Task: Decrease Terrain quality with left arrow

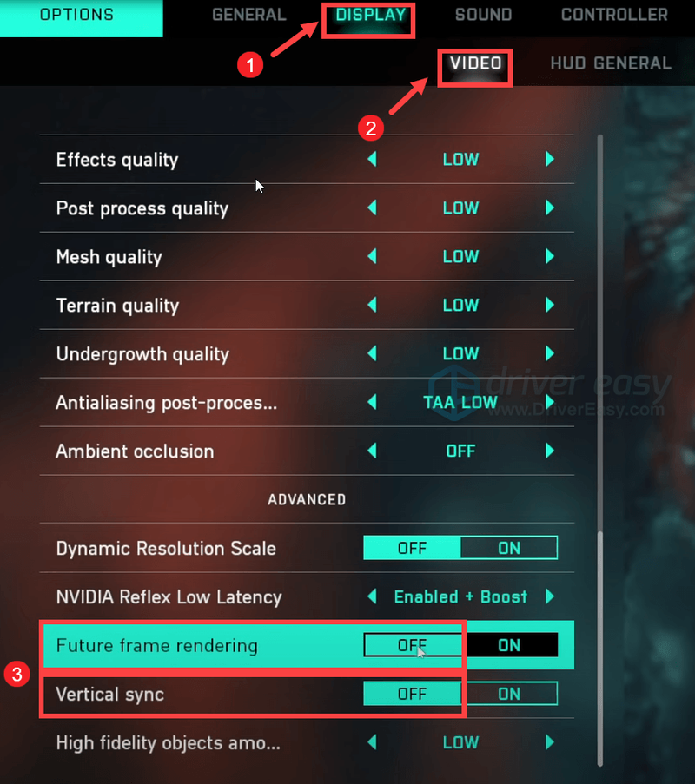Action: (x=372, y=305)
